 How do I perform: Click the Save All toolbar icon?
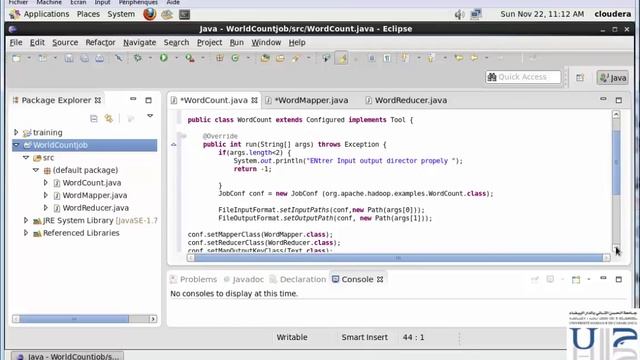click(84, 58)
